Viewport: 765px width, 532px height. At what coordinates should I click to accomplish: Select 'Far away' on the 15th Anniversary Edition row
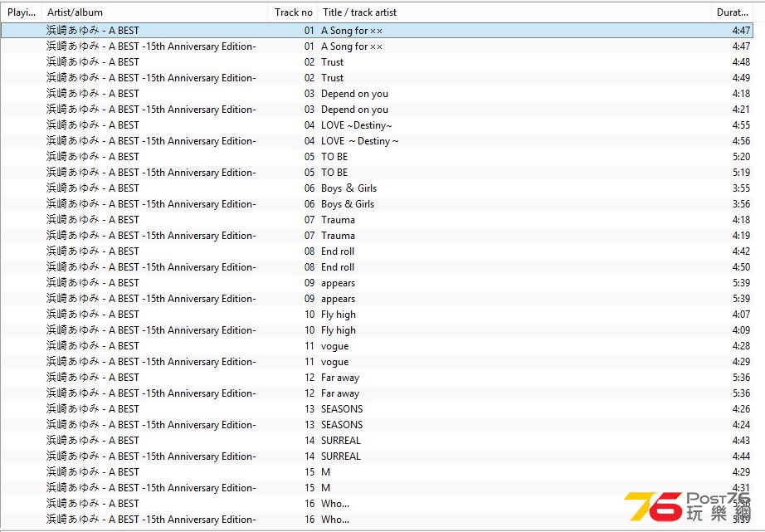340,393
